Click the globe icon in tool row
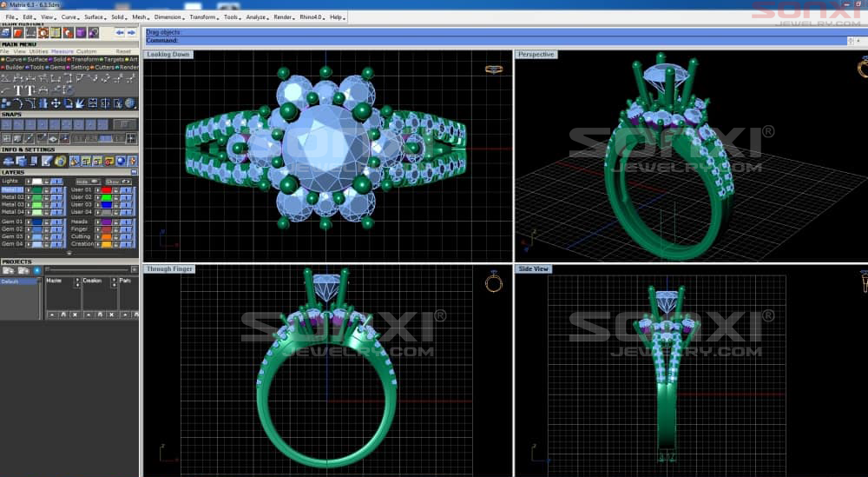 pos(131,103)
